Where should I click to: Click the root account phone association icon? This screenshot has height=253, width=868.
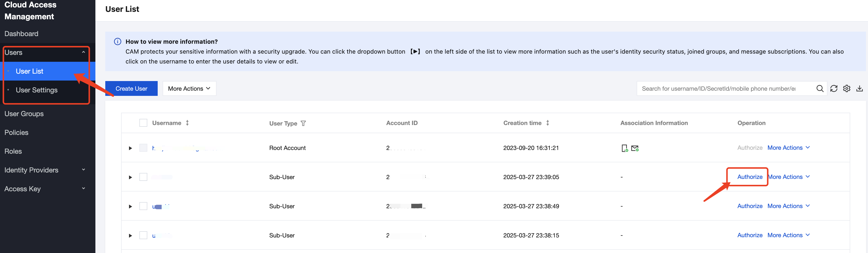tap(624, 148)
